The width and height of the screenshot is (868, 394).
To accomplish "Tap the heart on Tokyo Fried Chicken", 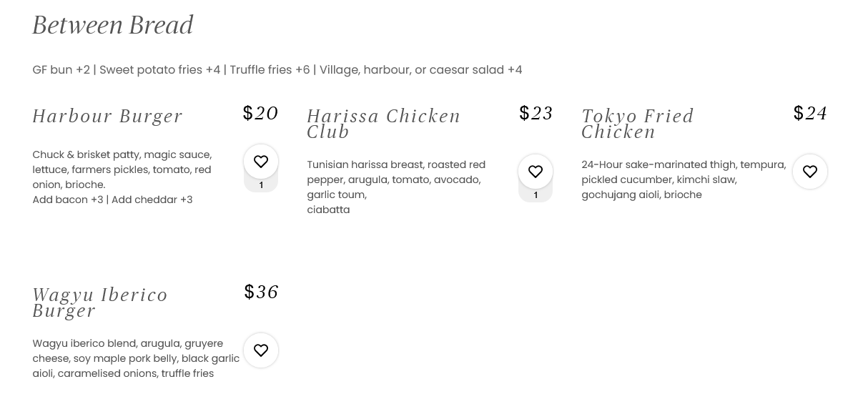I will click(810, 172).
